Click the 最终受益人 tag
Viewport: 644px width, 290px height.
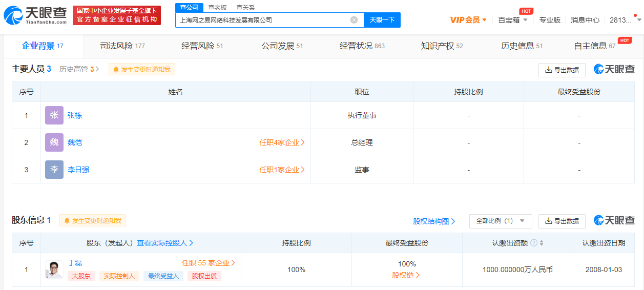pos(163,276)
